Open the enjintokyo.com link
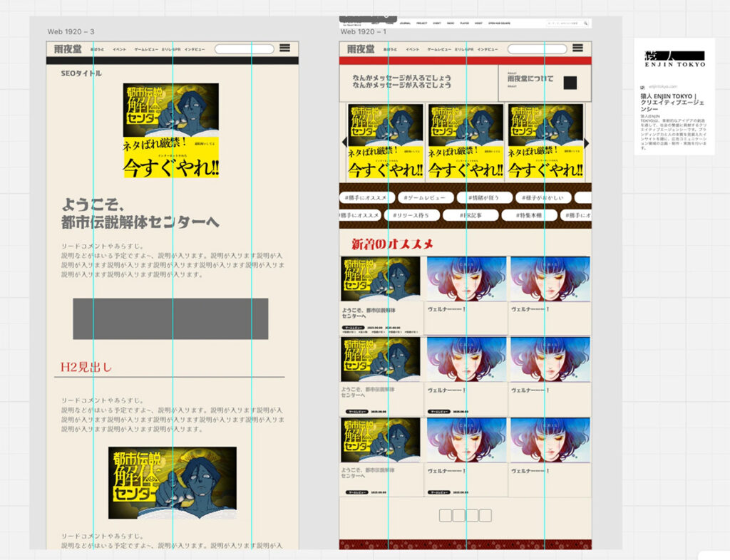Screen dimensions: 730x560 [663, 86]
